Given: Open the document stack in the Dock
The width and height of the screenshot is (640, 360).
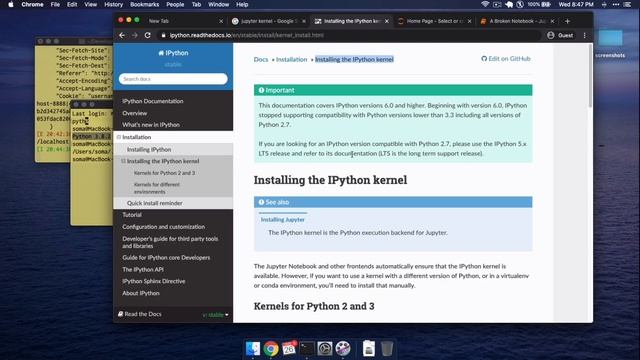Looking at the screenshot, I should pyautogui.click(x=369, y=349).
